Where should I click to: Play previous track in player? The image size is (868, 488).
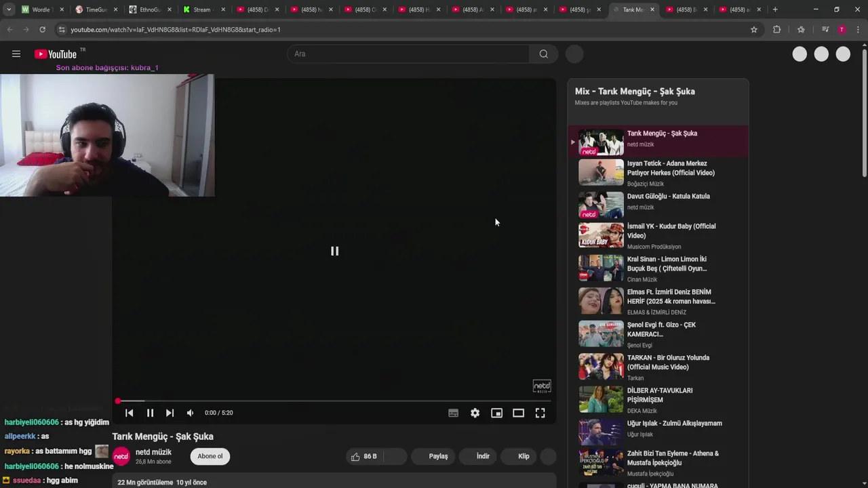(129, 413)
